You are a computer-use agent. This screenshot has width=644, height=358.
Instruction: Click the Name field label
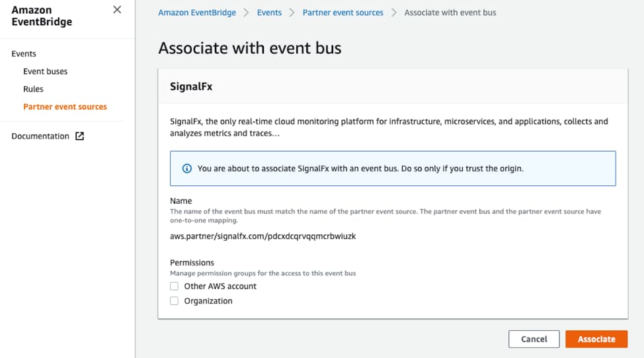tap(181, 201)
